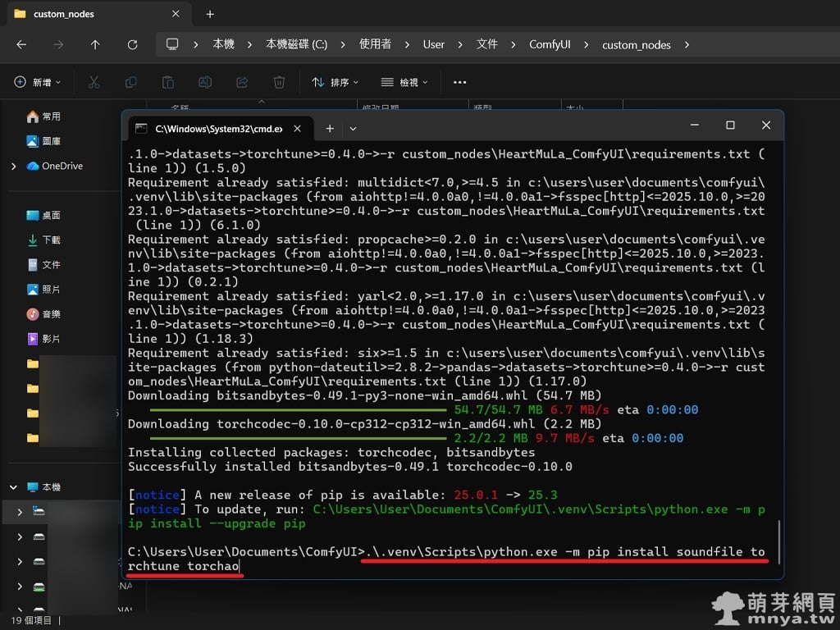This screenshot has width=840, height=630.
Task: Navigate back with the Back arrow
Action: click(21, 44)
